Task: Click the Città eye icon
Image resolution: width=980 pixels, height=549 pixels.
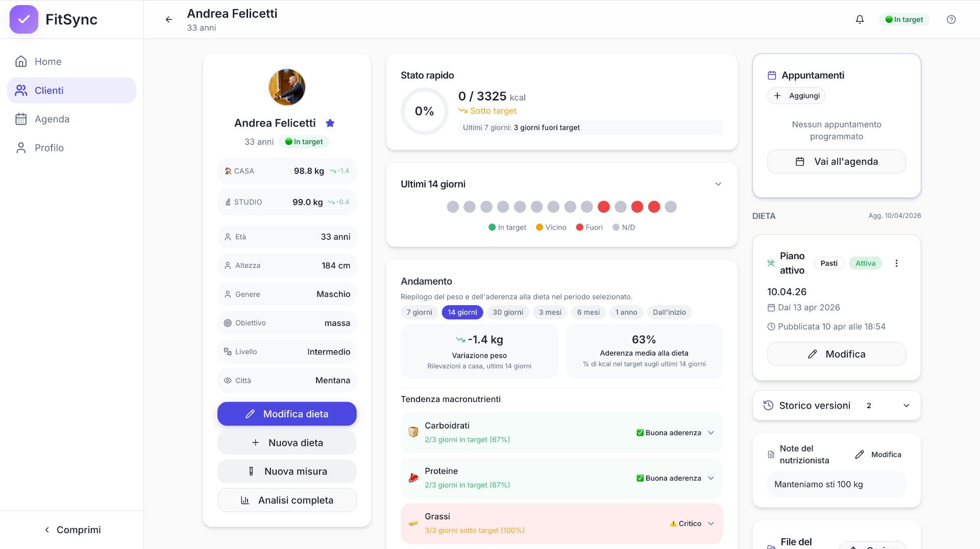Action: pos(228,381)
